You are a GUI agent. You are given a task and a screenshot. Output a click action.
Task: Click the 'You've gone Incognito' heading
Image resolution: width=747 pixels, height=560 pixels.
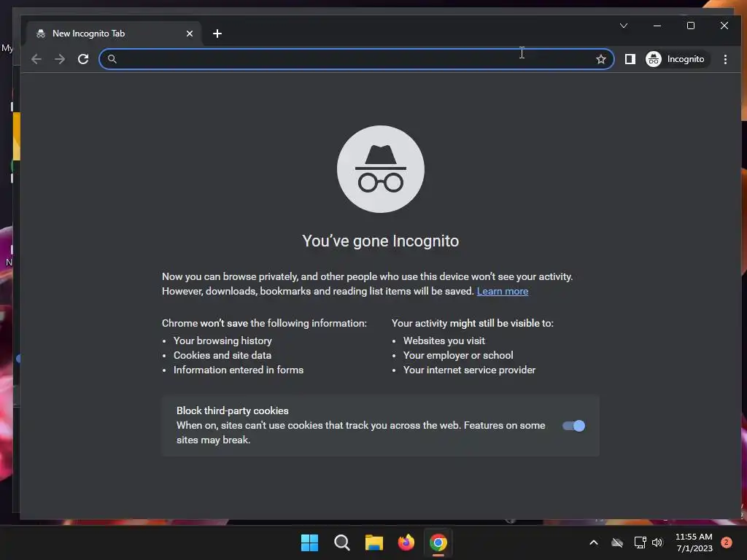[380, 241]
